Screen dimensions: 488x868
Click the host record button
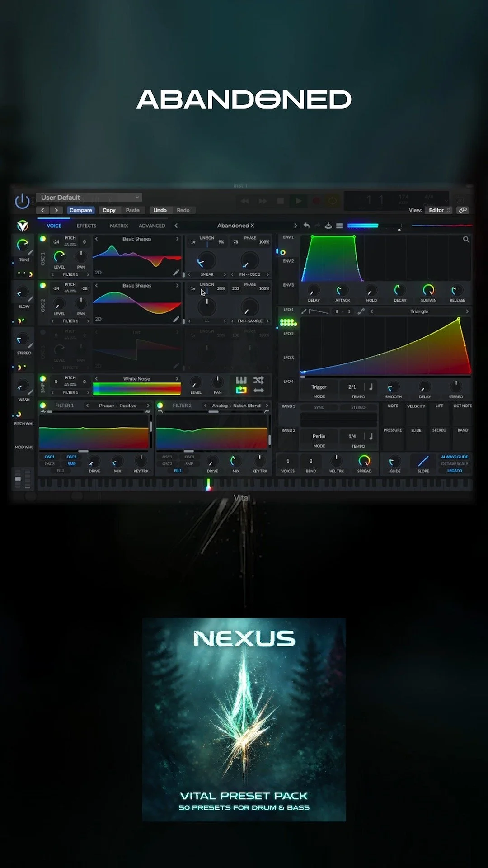(316, 201)
